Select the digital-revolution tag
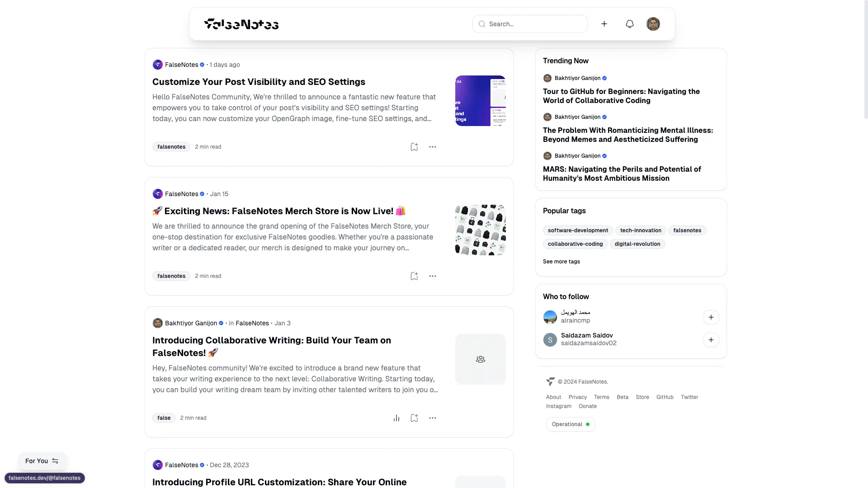This screenshot has width=868, height=488. tap(637, 244)
